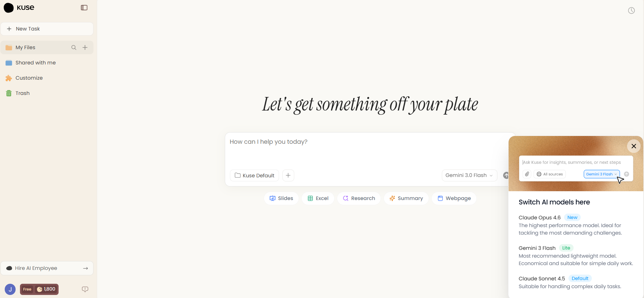Add new item to My Files
644x298 pixels.
click(85, 47)
